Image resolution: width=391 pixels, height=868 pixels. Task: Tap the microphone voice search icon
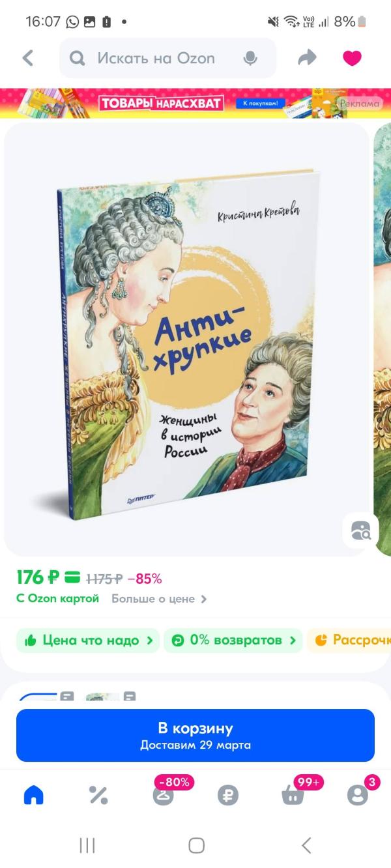[250, 58]
